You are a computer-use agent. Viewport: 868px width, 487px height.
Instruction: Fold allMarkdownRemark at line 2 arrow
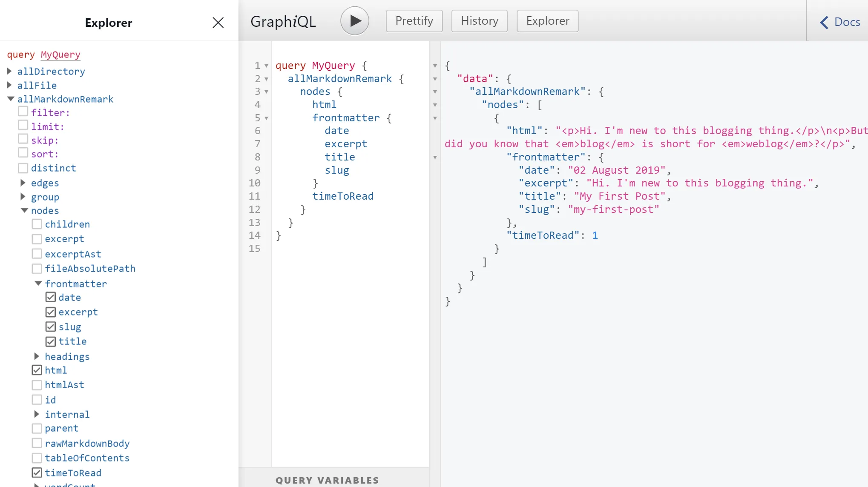click(x=266, y=79)
